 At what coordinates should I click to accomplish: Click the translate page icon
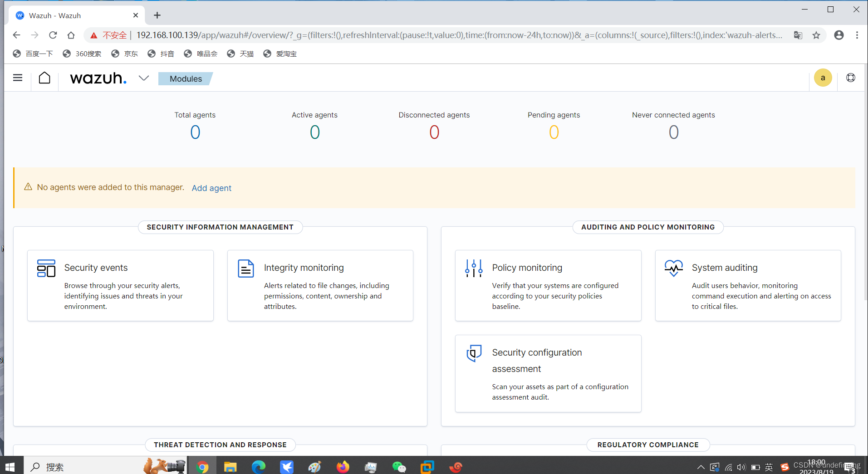pyautogui.click(x=798, y=35)
